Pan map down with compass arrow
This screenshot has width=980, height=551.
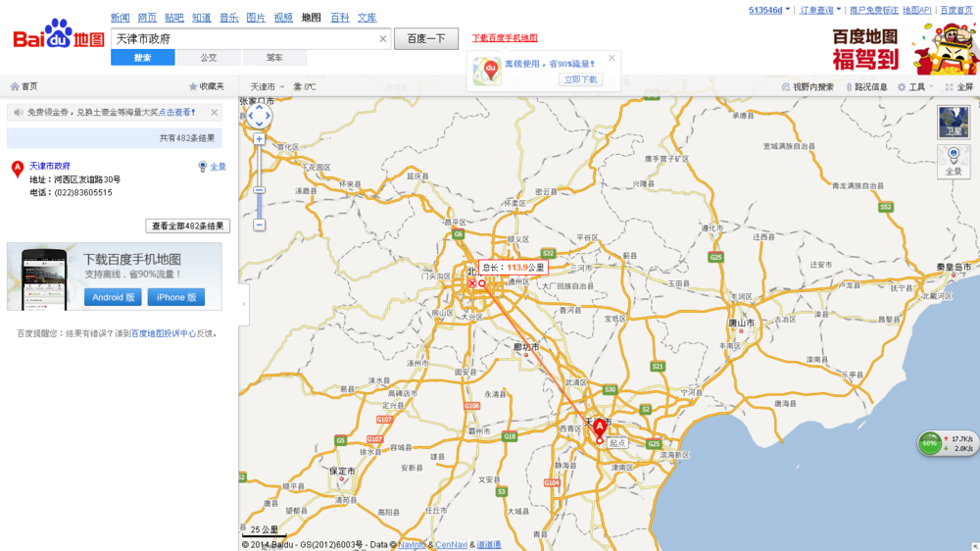[260, 124]
